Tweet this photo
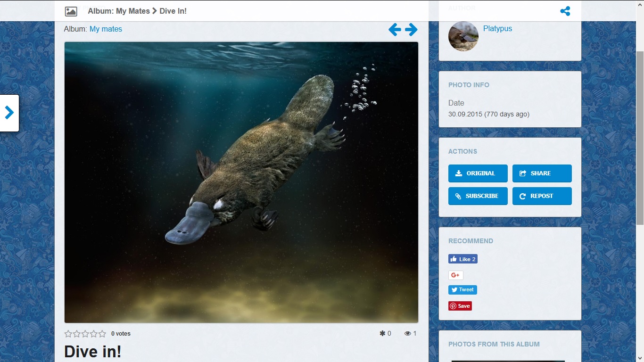 (462, 290)
